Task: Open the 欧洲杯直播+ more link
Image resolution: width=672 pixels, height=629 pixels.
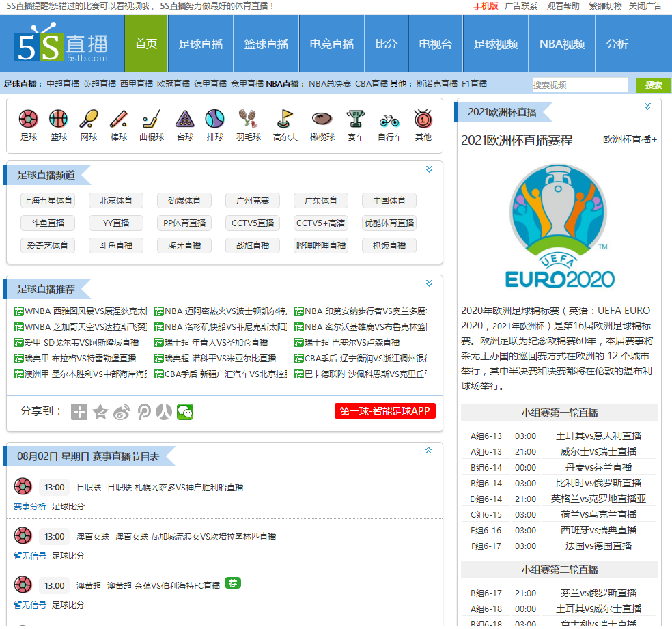Action: tap(630, 139)
